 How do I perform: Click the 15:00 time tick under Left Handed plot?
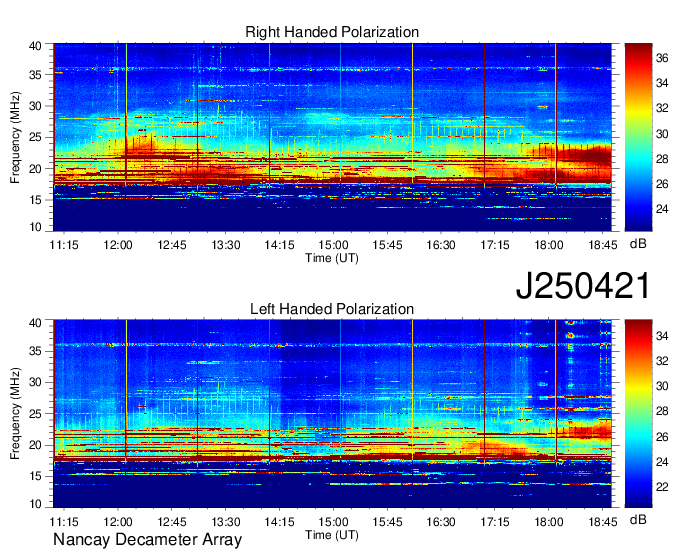coord(333,522)
